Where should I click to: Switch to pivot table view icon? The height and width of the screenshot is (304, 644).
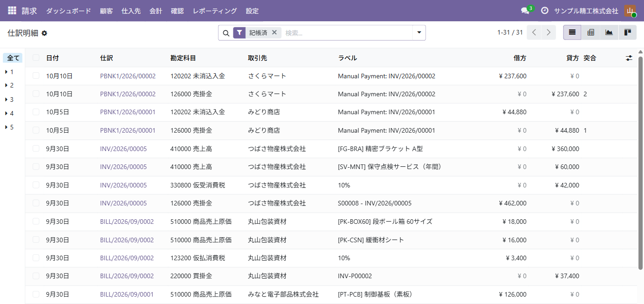[591, 32]
